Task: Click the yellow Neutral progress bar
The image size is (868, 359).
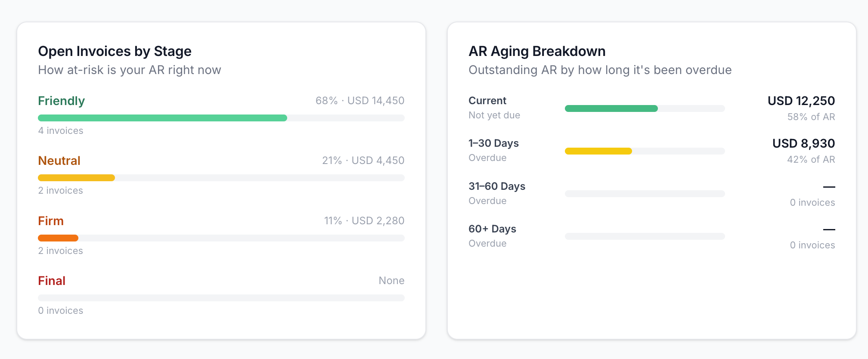Action: [x=76, y=178]
